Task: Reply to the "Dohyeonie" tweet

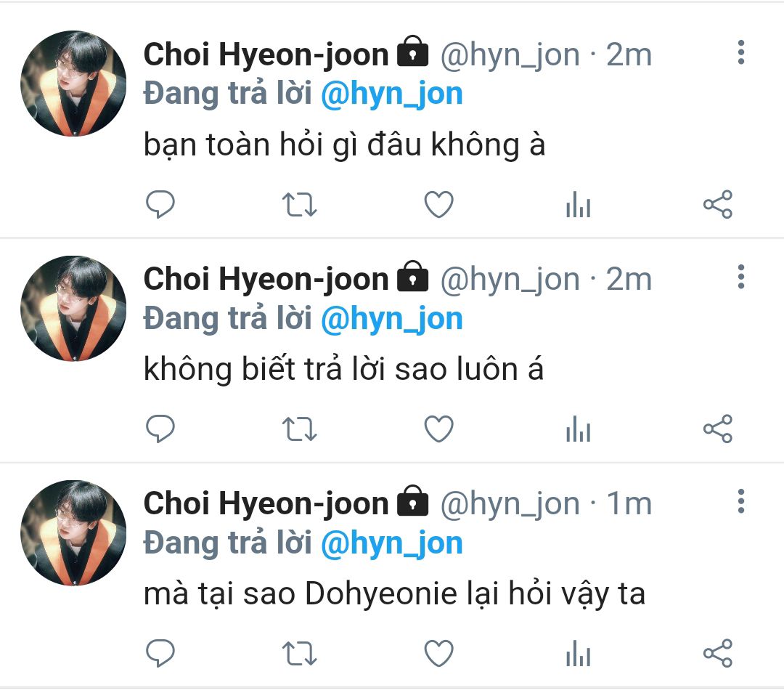Action: click(160, 653)
